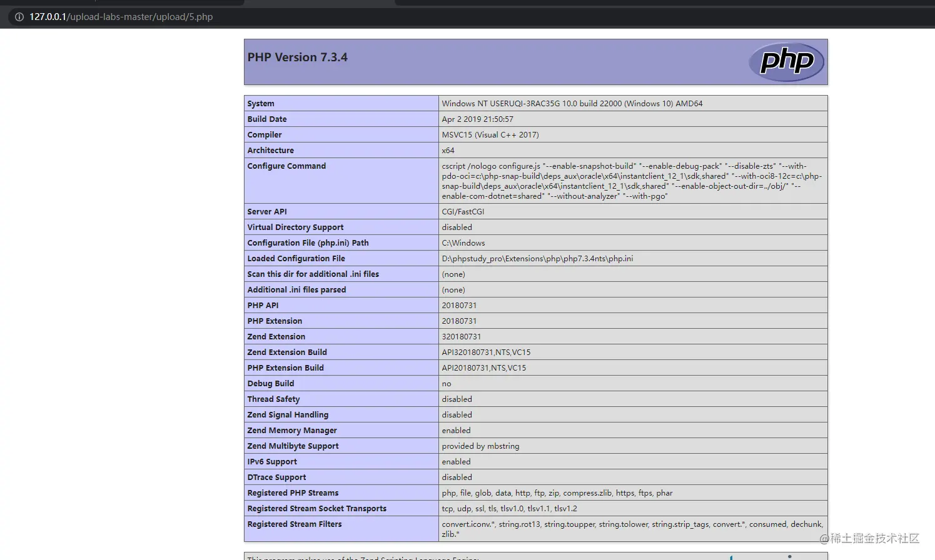Select the "Registered Stream Filters" label

click(295, 524)
